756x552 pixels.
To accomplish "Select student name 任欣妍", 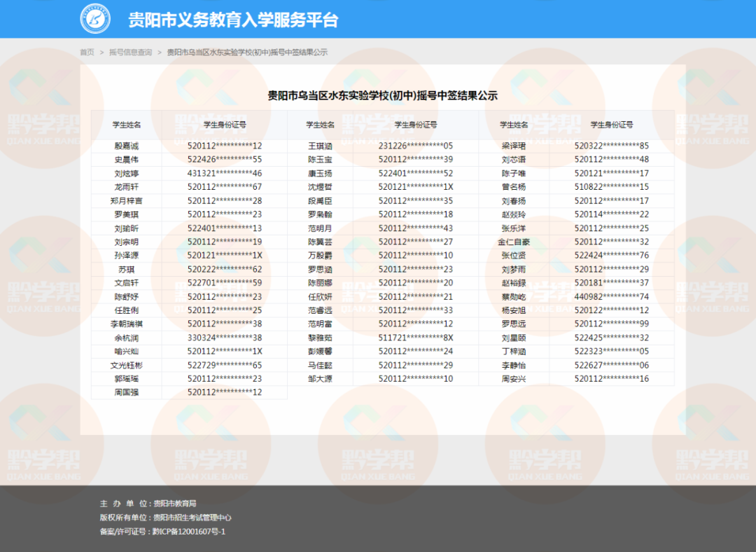I will (320, 297).
